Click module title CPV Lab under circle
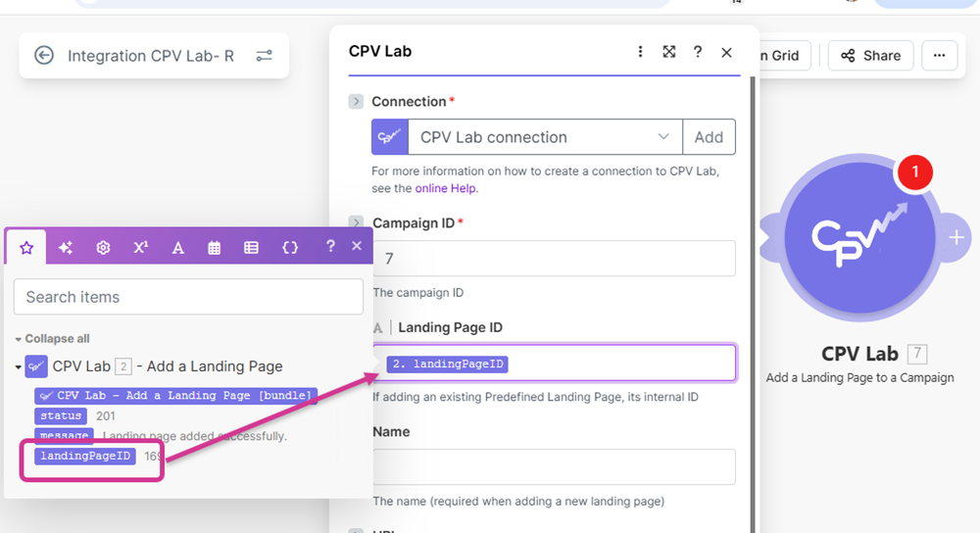Viewport: 980px width, 533px height. pos(859,354)
